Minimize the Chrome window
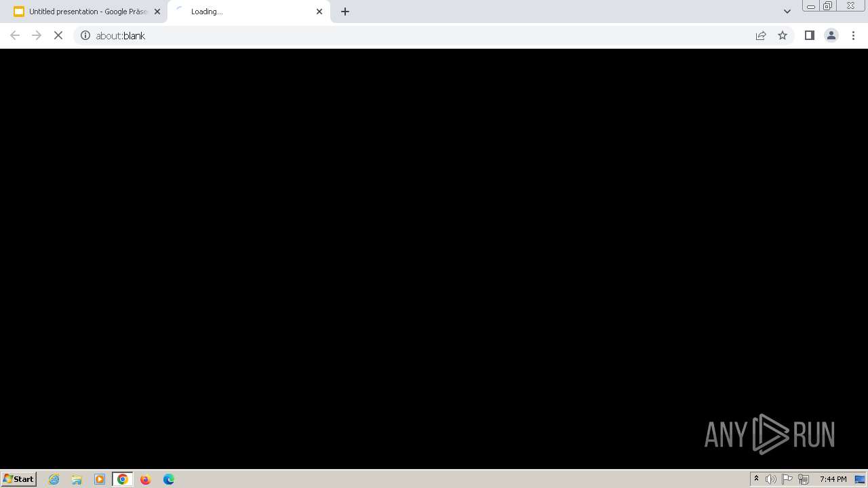This screenshot has height=488, width=868. 811,6
